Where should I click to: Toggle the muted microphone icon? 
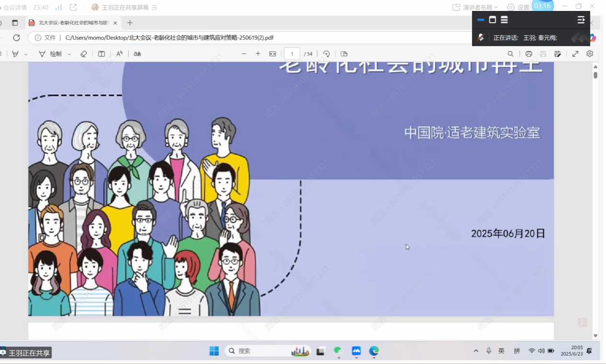click(x=481, y=37)
